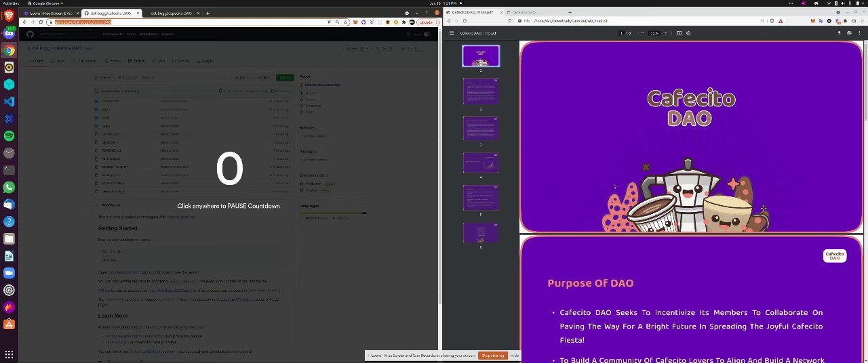Rotate the PDF counterclockwise
Screen dimensions: 868x363
click(x=688, y=33)
